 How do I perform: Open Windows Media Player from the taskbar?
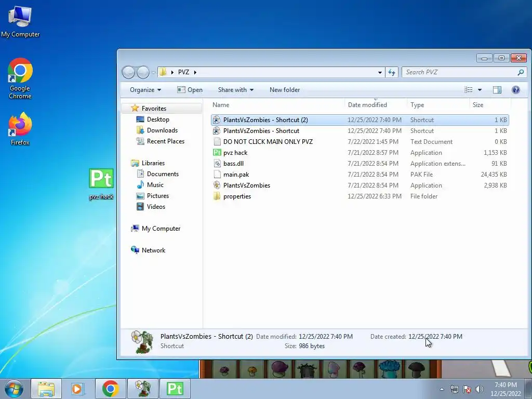(x=77, y=389)
